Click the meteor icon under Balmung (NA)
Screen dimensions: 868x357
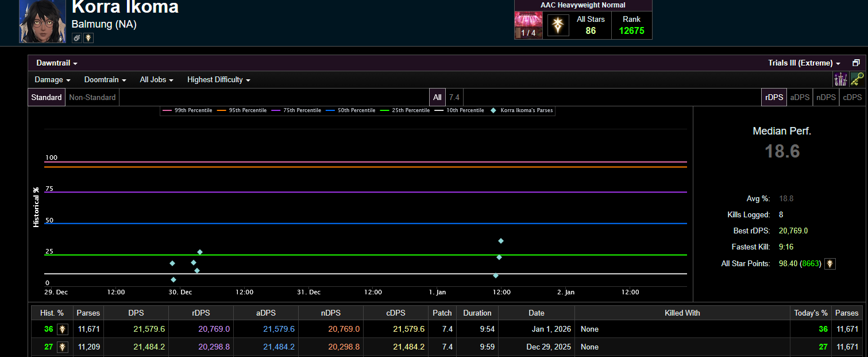(x=77, y=38)
